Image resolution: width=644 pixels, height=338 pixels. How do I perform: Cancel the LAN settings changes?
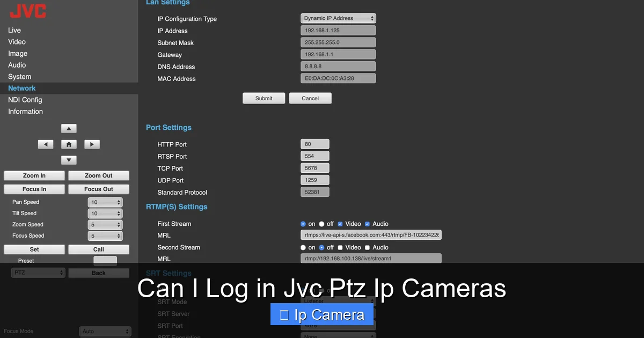click(310, 98)
